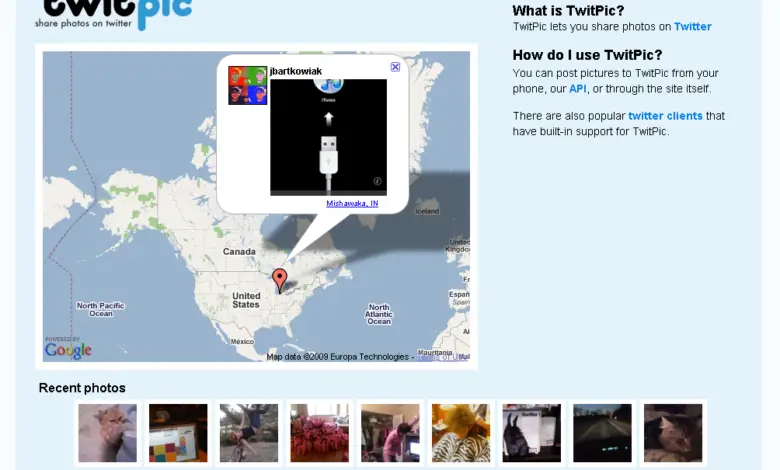
Task: Click the Google logo on the map
Action: [68, 350]
